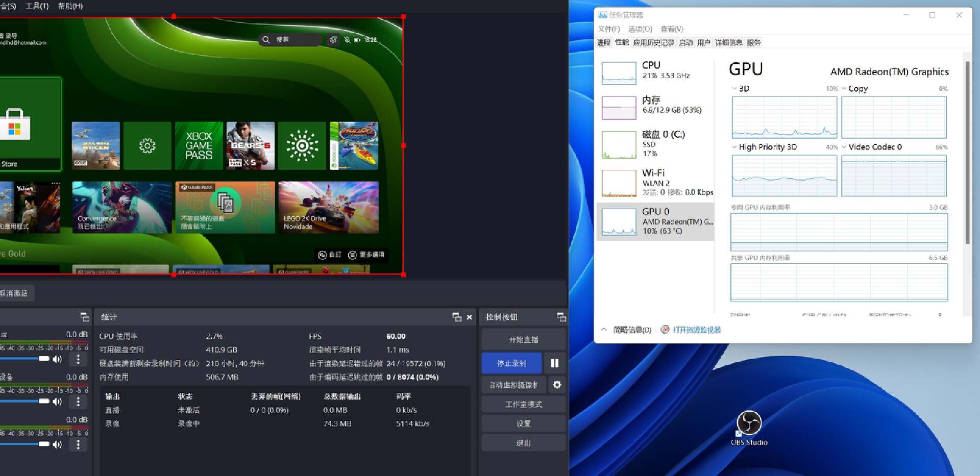
Task: Expand the 3D GPU engine dropdown
Action: (x=734, y=89)
